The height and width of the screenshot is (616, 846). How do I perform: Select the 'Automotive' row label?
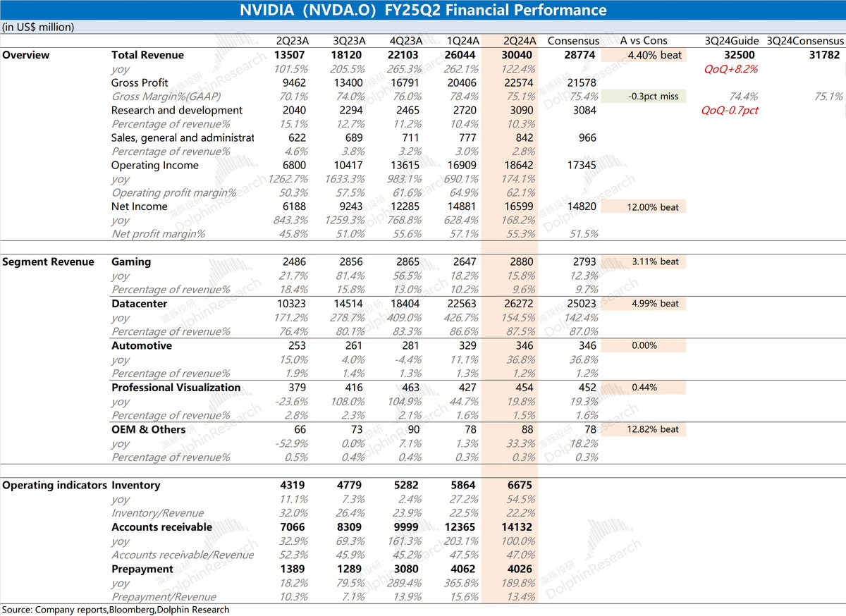pos(142,345)
